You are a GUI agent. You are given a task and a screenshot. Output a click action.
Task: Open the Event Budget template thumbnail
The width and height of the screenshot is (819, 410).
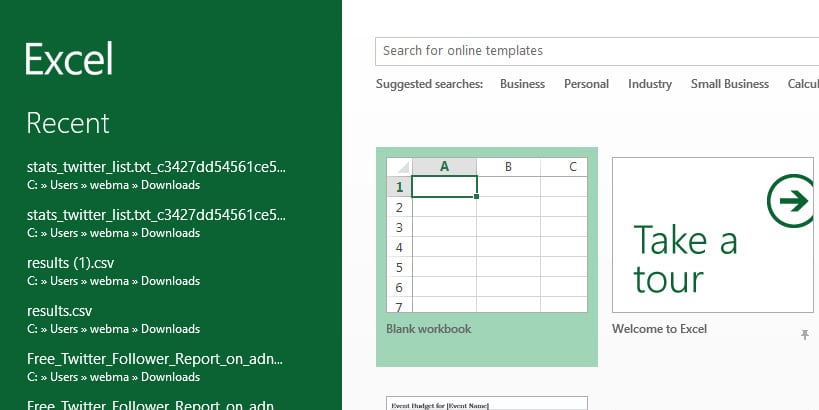(x=487, y=403)
